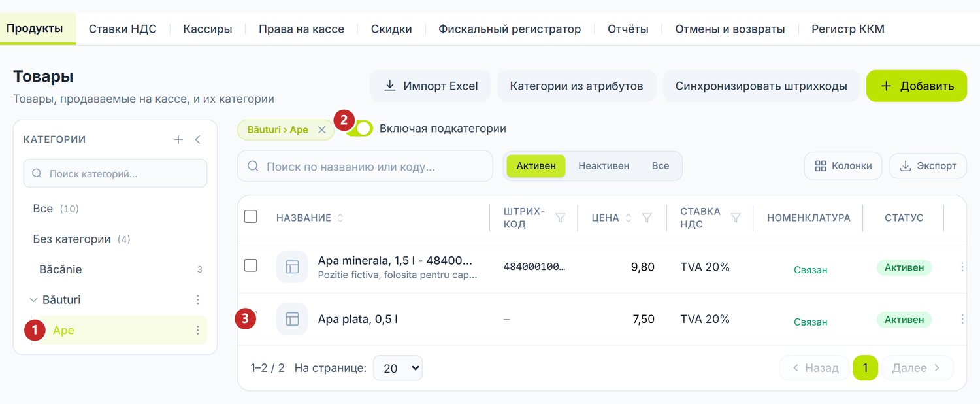Open the row actions menu for Apa minerala

click(x=962, y=267)
